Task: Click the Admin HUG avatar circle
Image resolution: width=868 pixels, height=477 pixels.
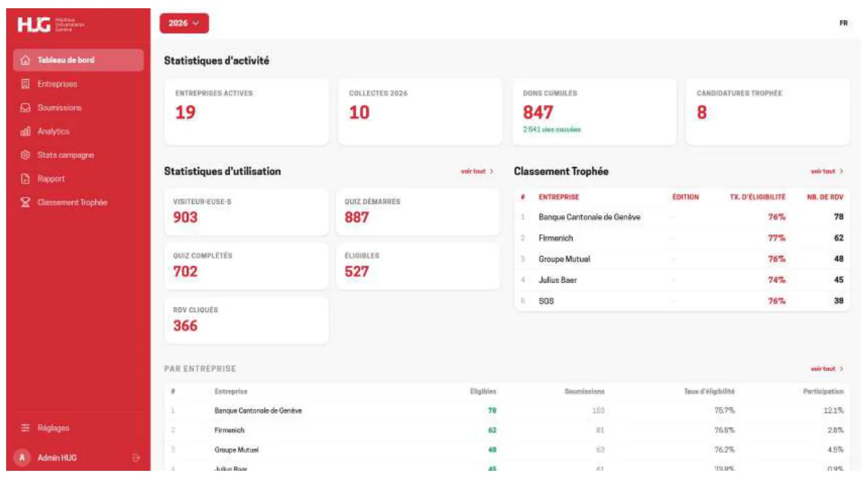Action: pos(23,458)
